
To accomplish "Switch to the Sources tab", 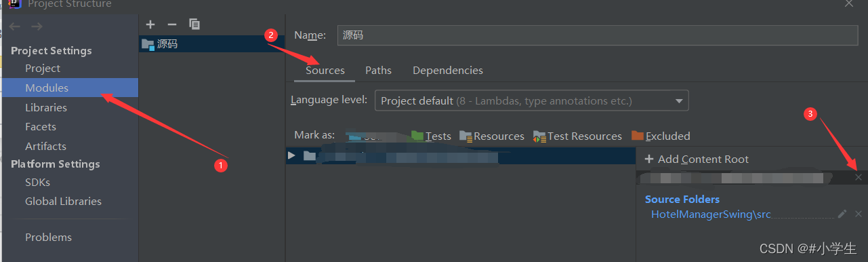I will pyautogui.click(x=325, y=71).
